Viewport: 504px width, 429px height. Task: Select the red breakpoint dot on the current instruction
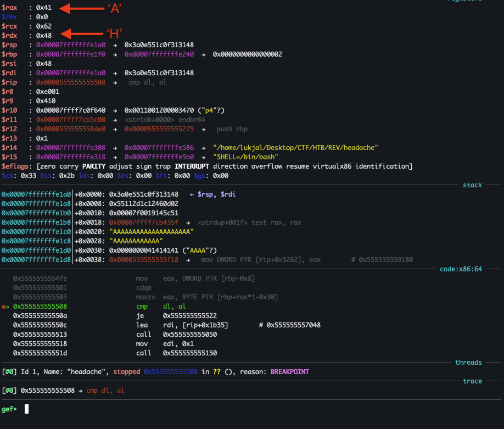(x=5, y=306)
